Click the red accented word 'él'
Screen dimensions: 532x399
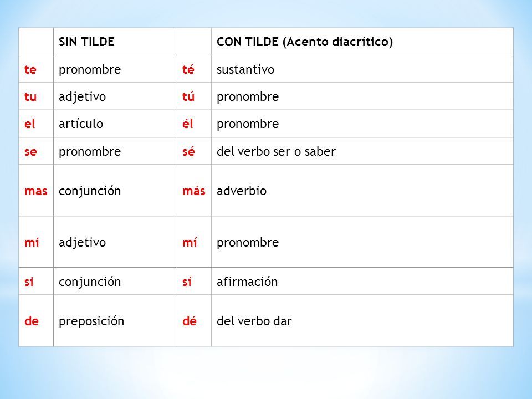pyautogui.click(x=188, y=124)
